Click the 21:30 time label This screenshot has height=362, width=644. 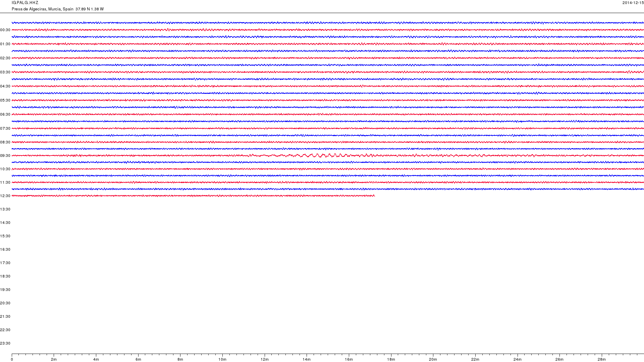[x=5, y=316]
